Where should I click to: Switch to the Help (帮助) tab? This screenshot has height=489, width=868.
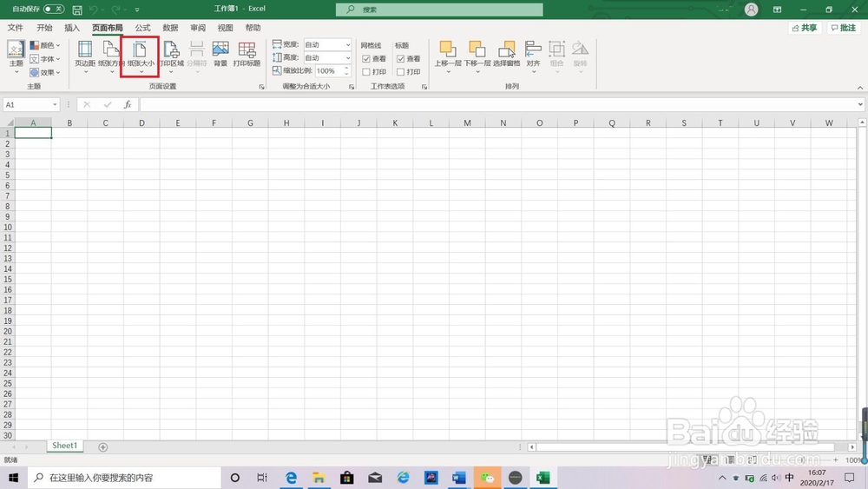coord(253,28)
